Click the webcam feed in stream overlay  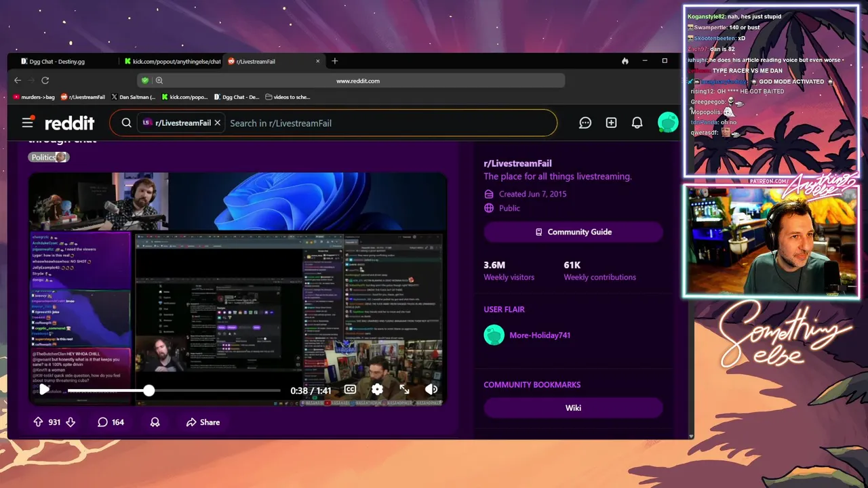(770, 241)
